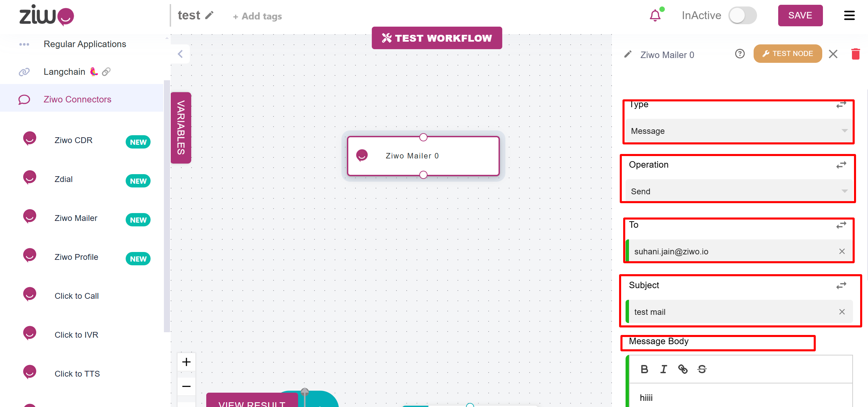Click the swap arrows icon for Type
The width and height of the screenshot is (868, 407).
841,105
